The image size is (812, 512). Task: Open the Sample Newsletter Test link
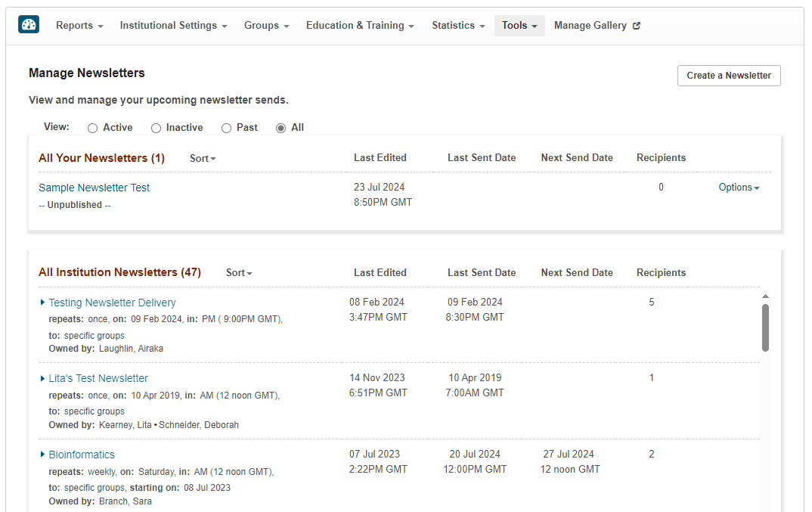pyautogui.click(x=95, y=188)
